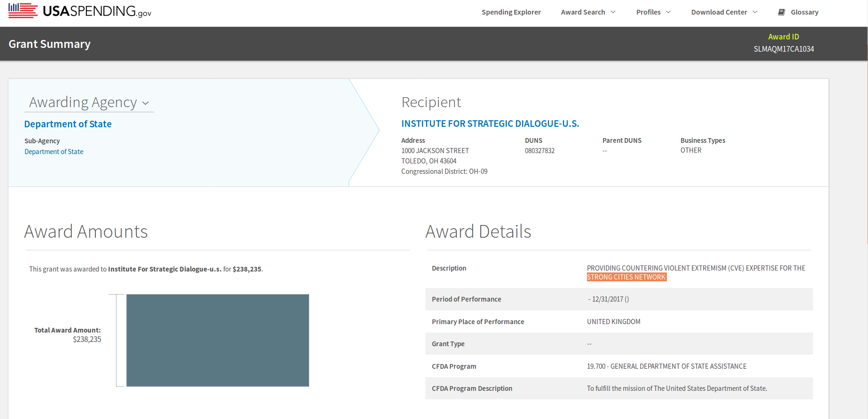Select the award ID SLMAQM17CA1034
This screenshot has width=868, height=419.
pyautogui.click(x=783, y=49)
